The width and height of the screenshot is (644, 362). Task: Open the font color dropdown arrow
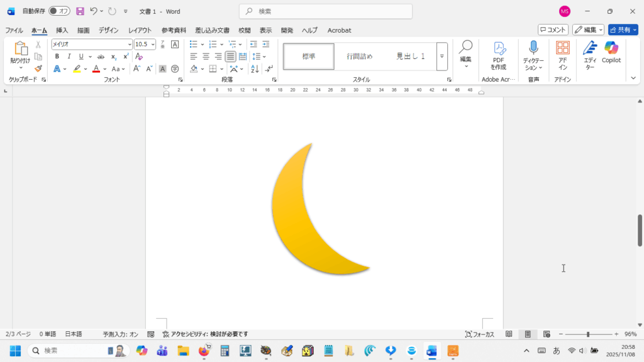pos(104,69)
